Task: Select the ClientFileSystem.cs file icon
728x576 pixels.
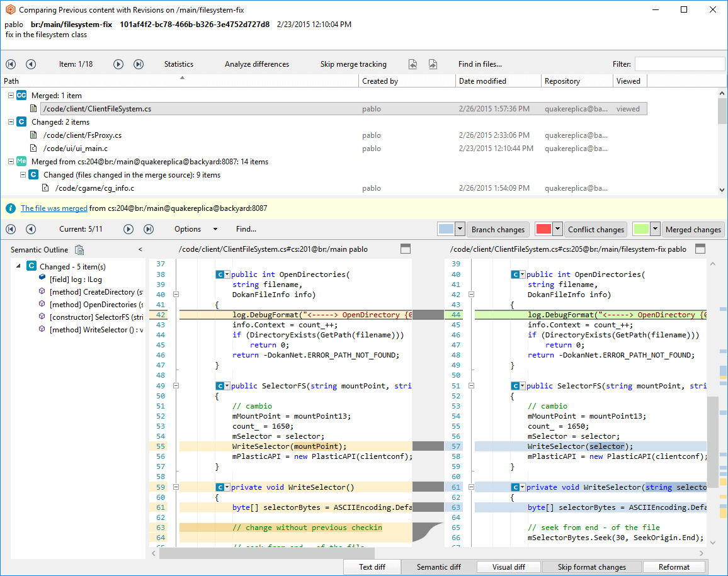Action: (33, 109)
